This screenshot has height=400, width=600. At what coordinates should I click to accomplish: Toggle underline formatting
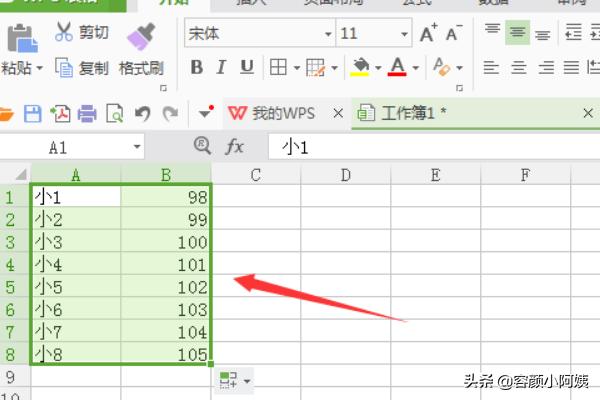tap(247, 67)
